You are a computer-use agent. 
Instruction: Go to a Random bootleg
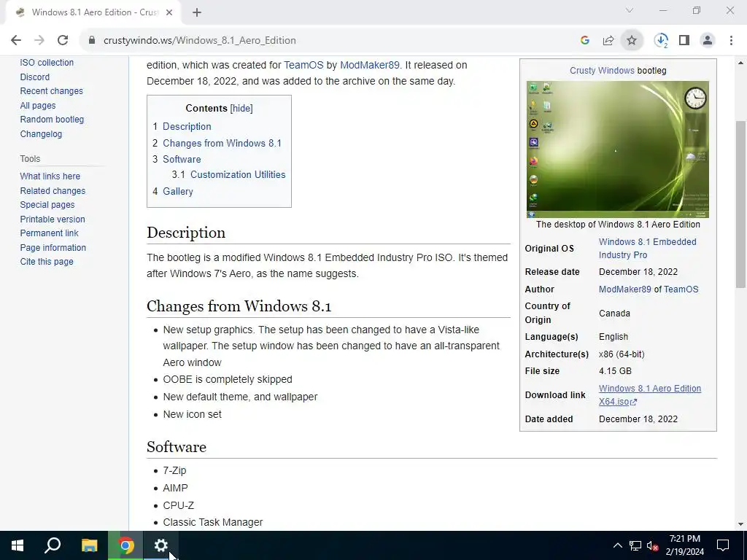[x=52, y=120]
